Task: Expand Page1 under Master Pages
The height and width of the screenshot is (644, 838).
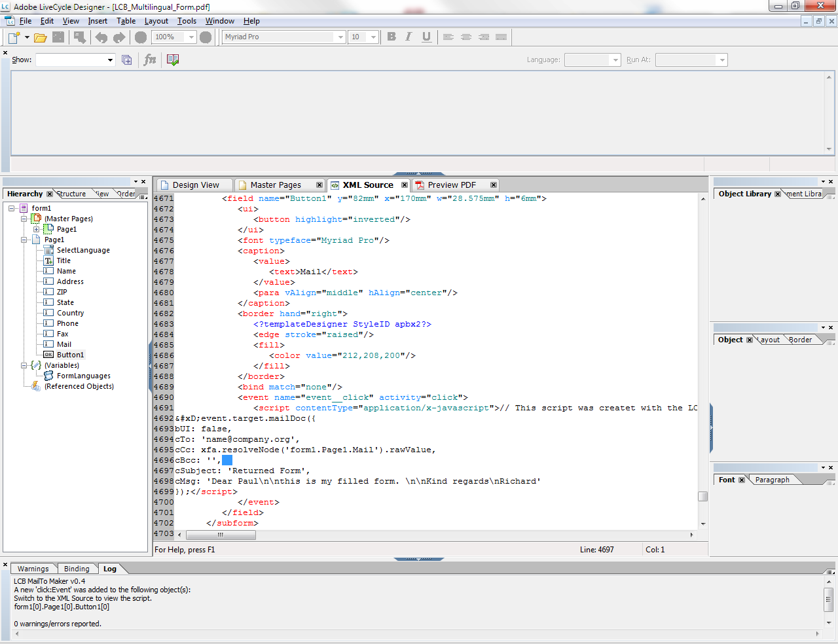Action: pyautogui.click(x=37, y=230)
